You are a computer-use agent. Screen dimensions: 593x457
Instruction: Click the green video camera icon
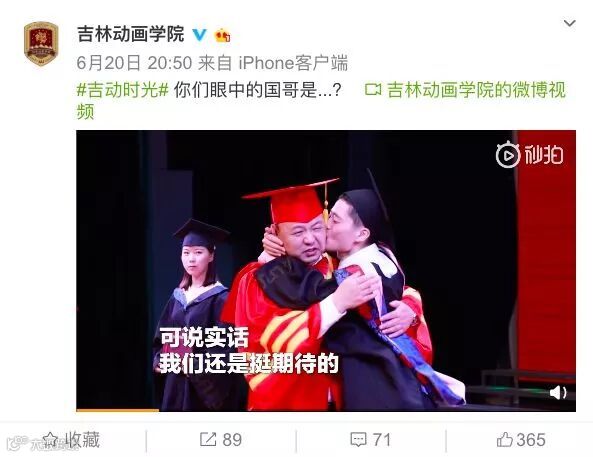(373, 90)
